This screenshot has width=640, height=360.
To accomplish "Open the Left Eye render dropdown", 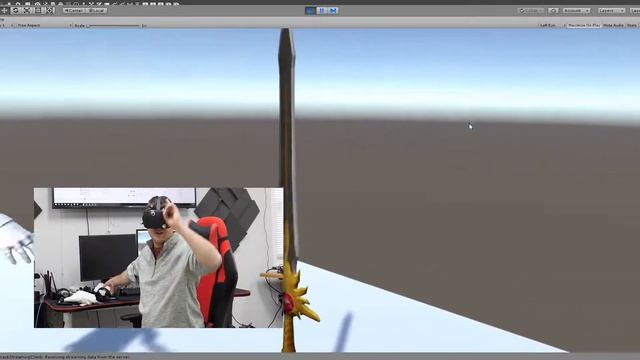I will (552, 25).
